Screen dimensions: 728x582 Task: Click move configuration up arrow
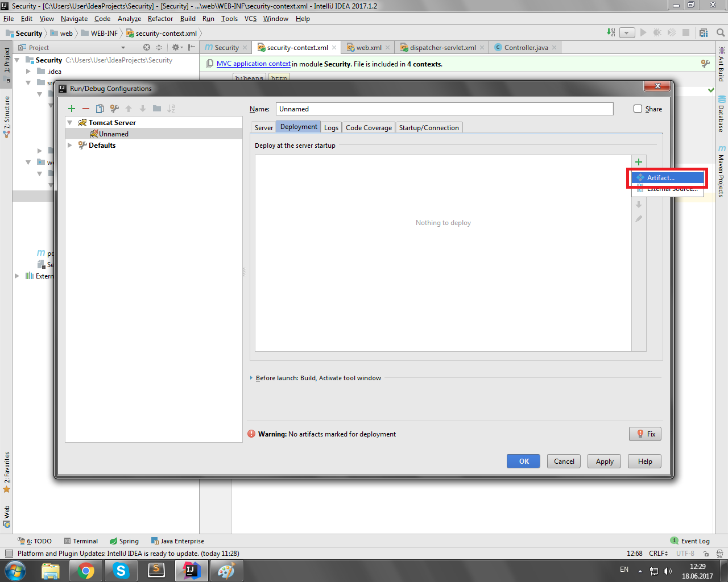(x=129, y=109)
